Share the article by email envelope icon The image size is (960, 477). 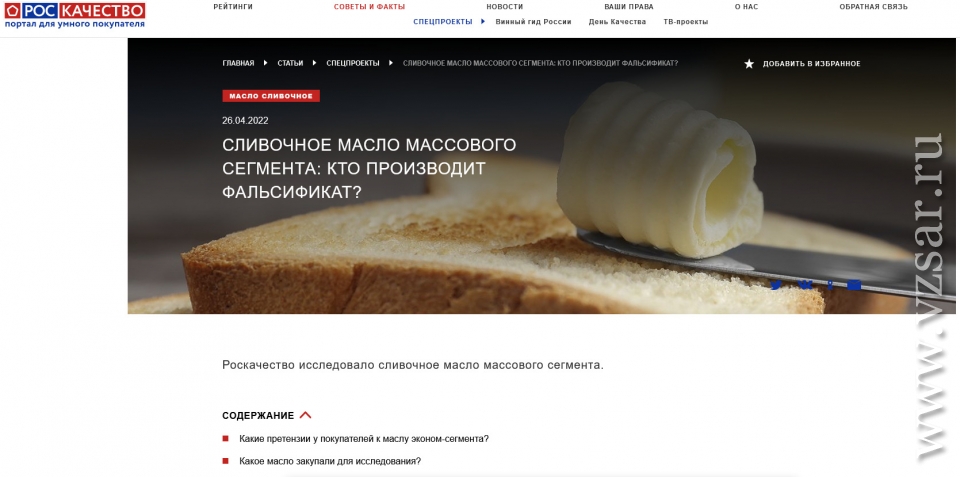[x=854, y=285]
